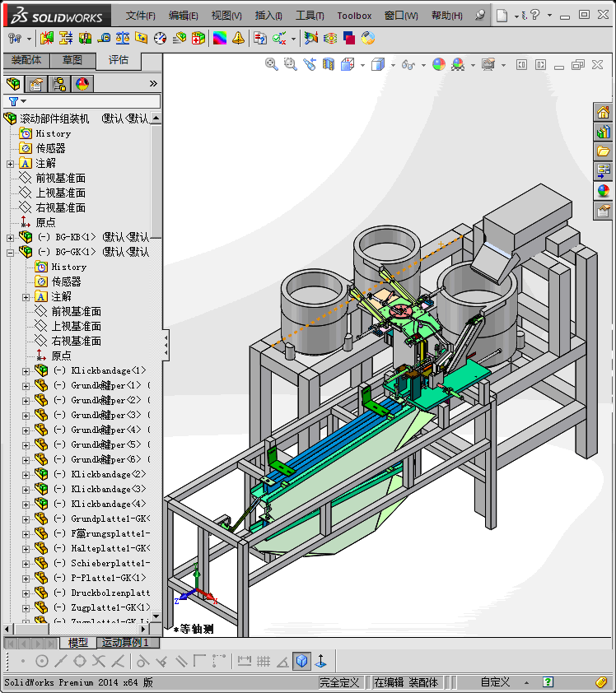Open the 工具(T) menu

coord(310,16)
